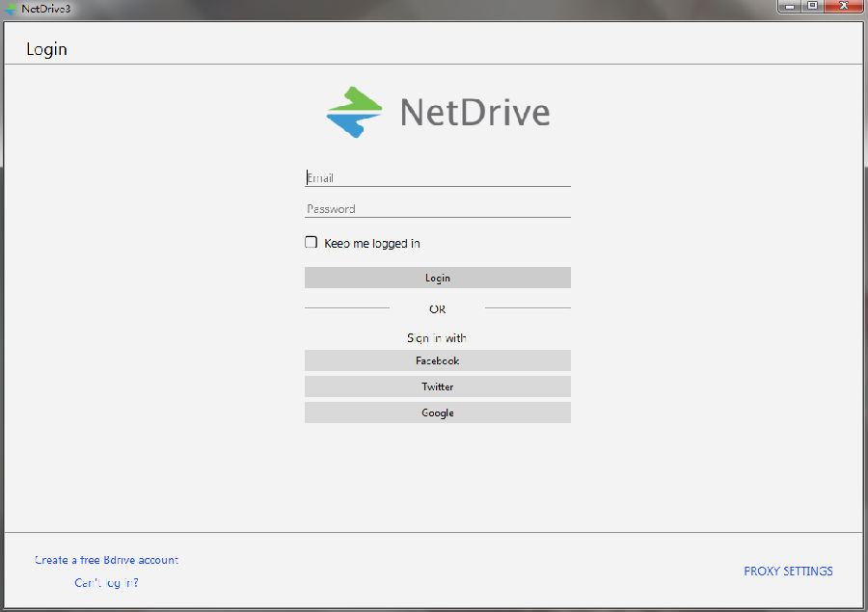Click the Can't log in? link
Viewport: 868px width, 612px height.
tap(106, 583)
